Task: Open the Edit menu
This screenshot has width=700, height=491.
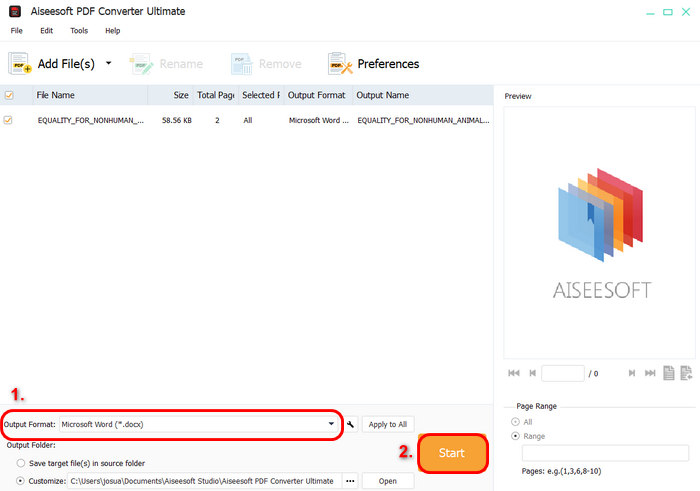Action: [46, 30]
